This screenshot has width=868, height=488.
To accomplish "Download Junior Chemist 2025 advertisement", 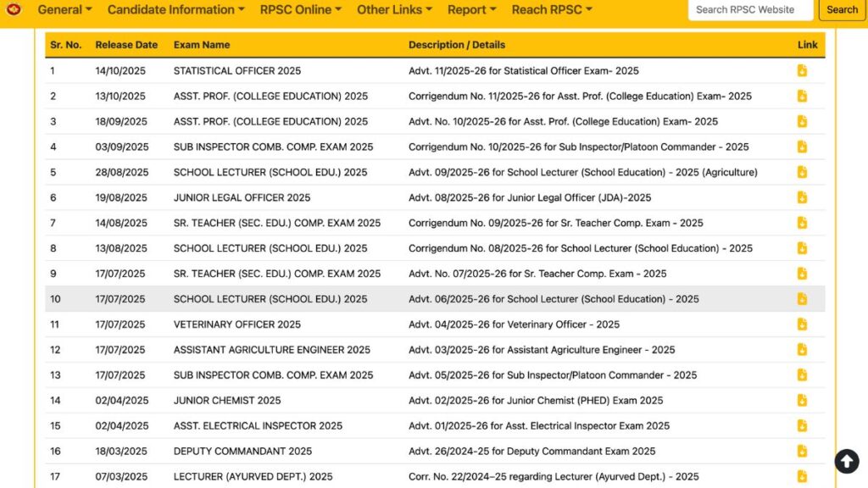I will point(802,400).
